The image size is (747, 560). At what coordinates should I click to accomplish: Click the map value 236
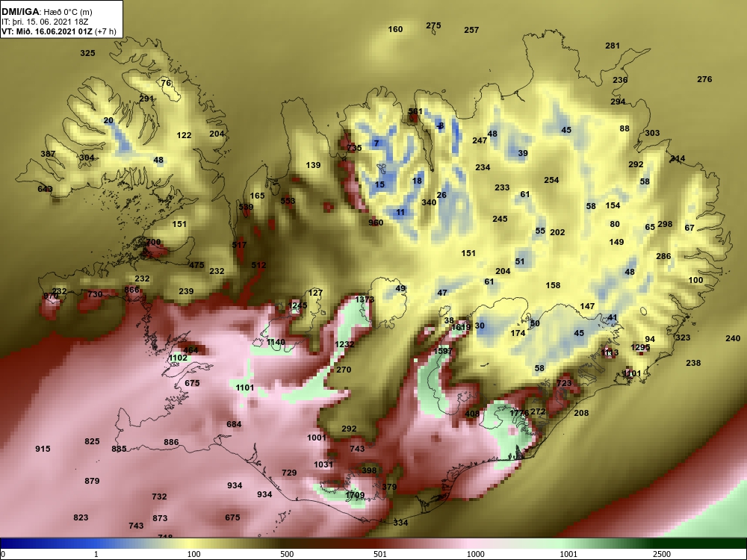point(620,80)
